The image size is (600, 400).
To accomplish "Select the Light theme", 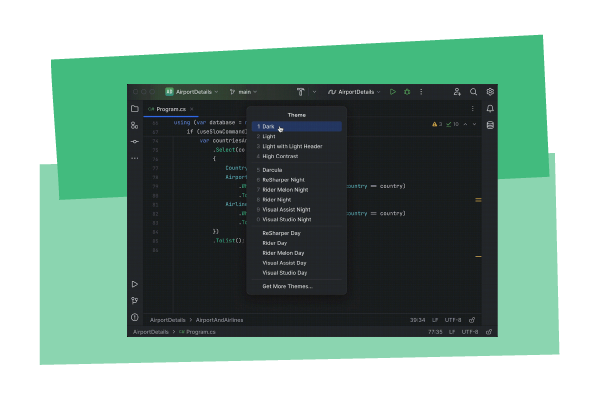I will 297,136.
